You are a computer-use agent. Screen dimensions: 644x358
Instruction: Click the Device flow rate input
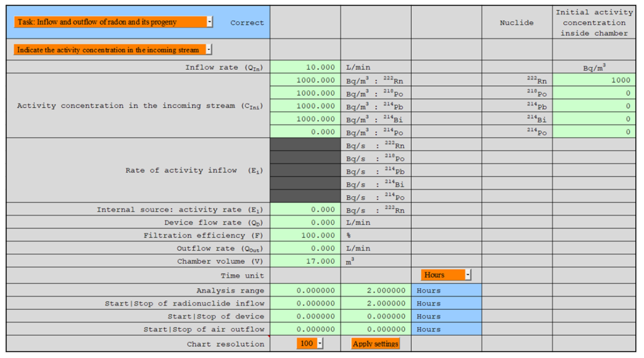305,222
